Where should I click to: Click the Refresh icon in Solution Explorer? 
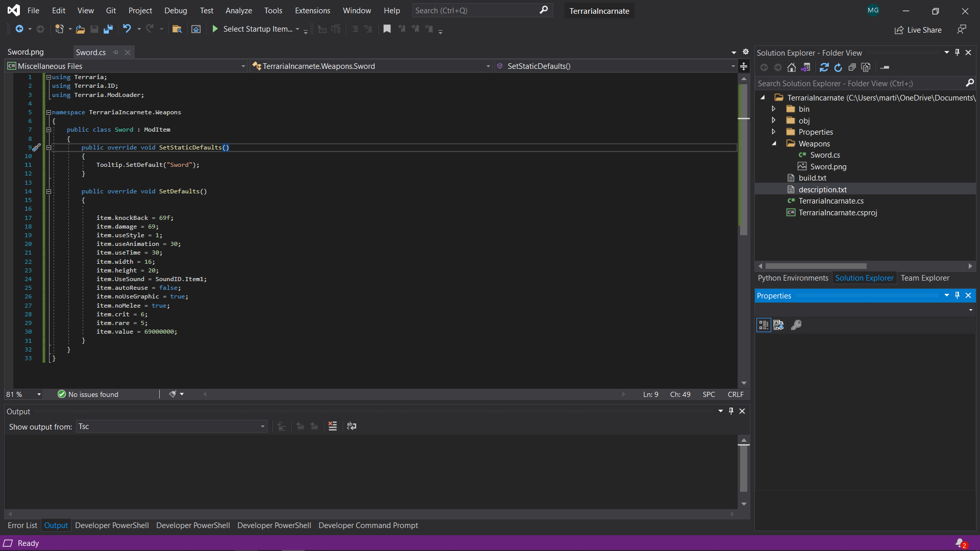(838, 67)
